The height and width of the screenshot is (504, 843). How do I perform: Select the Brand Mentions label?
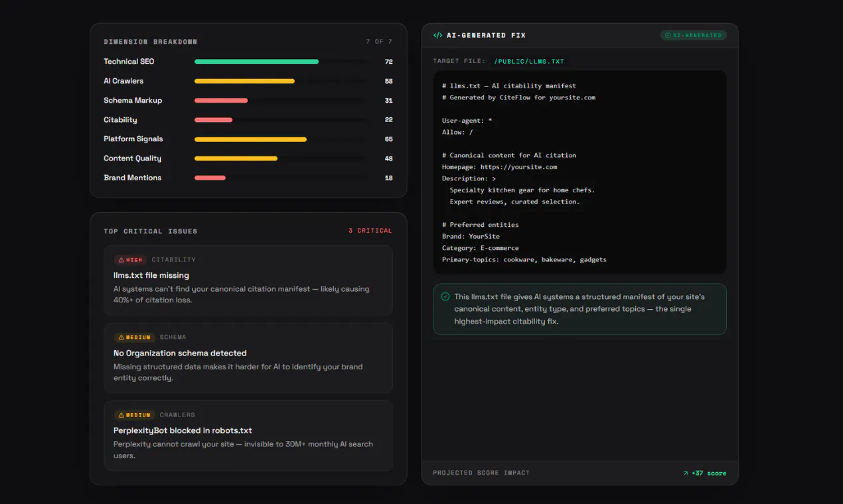point(133,178)
